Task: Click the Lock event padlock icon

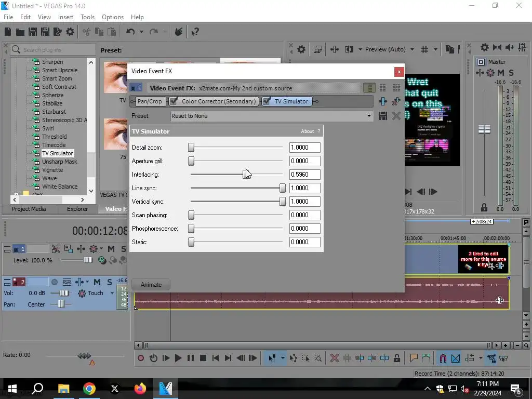Action: (396, 358)
